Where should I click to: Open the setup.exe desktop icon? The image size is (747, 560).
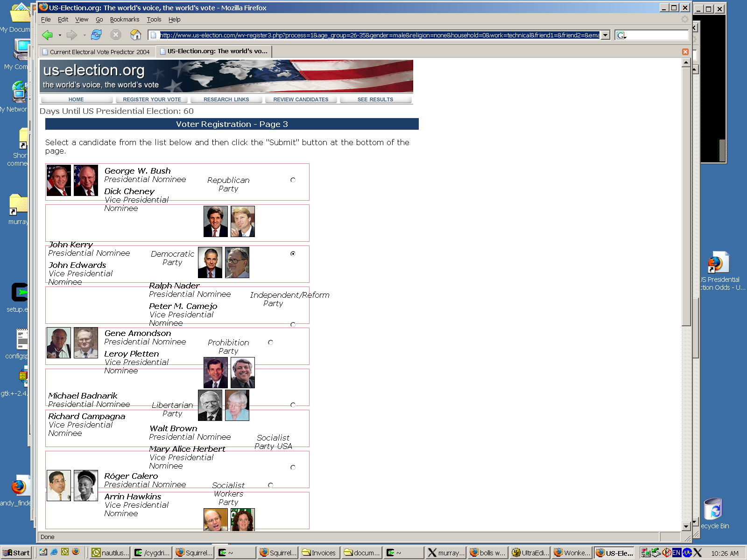(19, 297)
